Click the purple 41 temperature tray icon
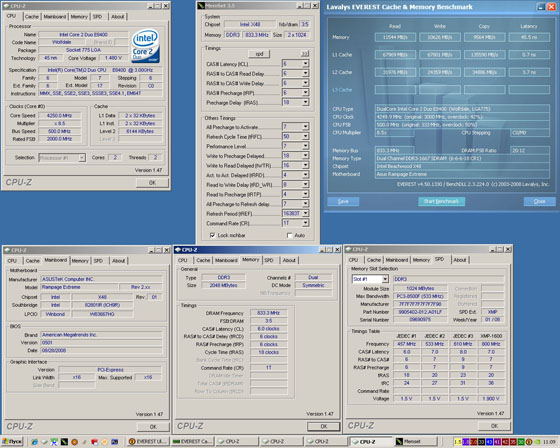The image size is (560, 448). click(497, 442)
